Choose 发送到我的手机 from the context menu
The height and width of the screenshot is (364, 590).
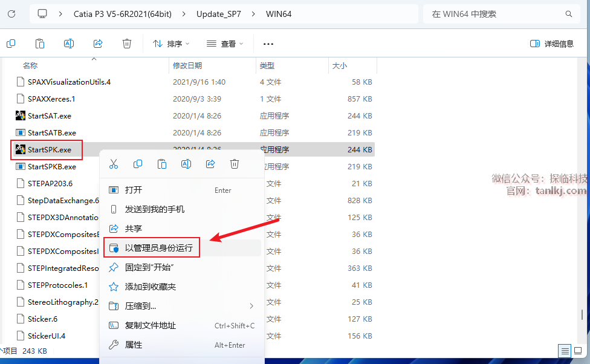[x=182, y=209]
